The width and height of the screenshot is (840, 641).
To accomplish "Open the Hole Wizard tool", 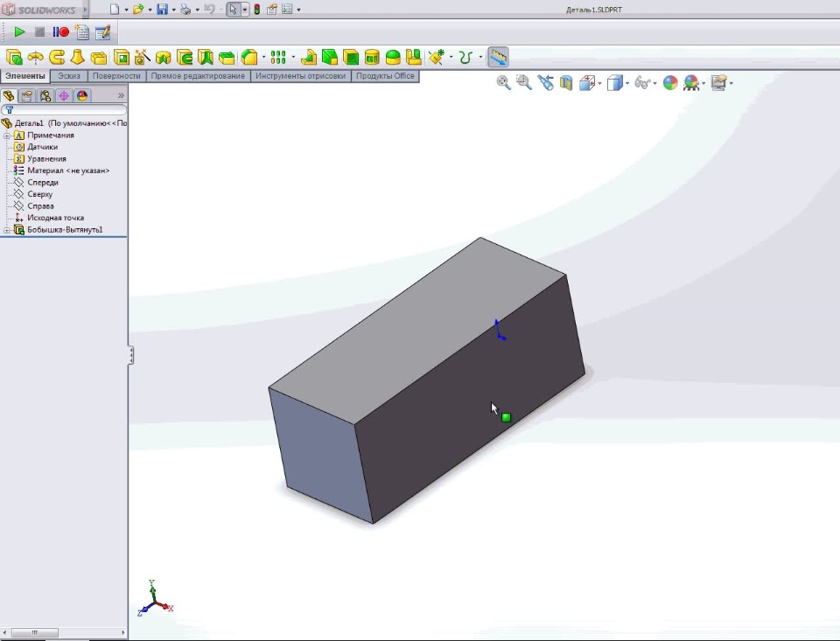I will pos(143,57).
